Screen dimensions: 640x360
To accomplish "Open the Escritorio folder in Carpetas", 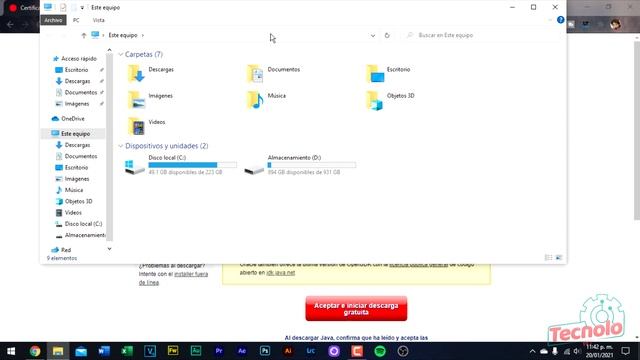I will (389, 73).
